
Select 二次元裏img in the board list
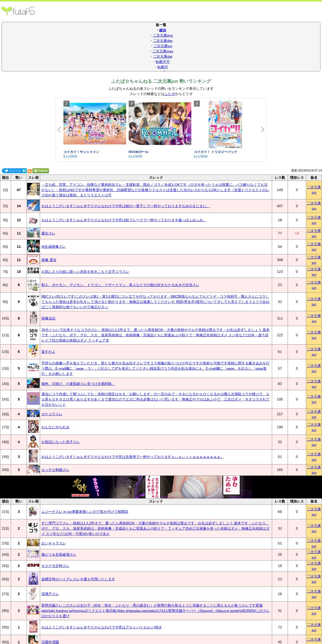(x=163, y=35)
